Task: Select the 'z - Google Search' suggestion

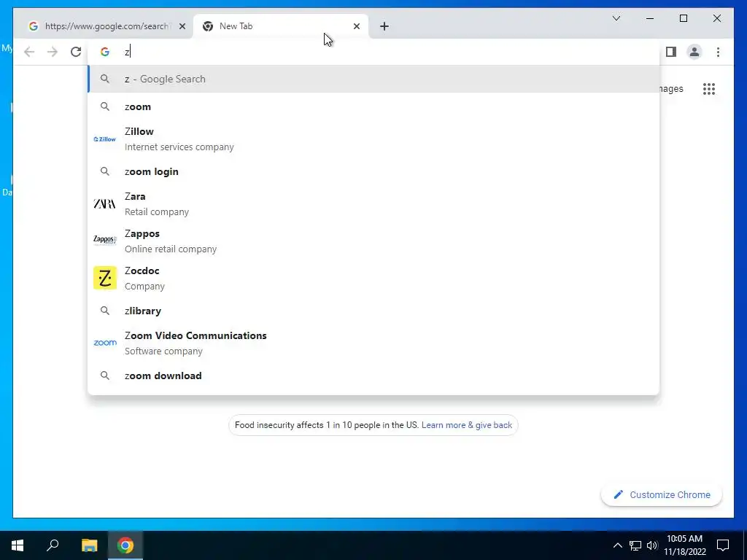Action: point(373,79)
